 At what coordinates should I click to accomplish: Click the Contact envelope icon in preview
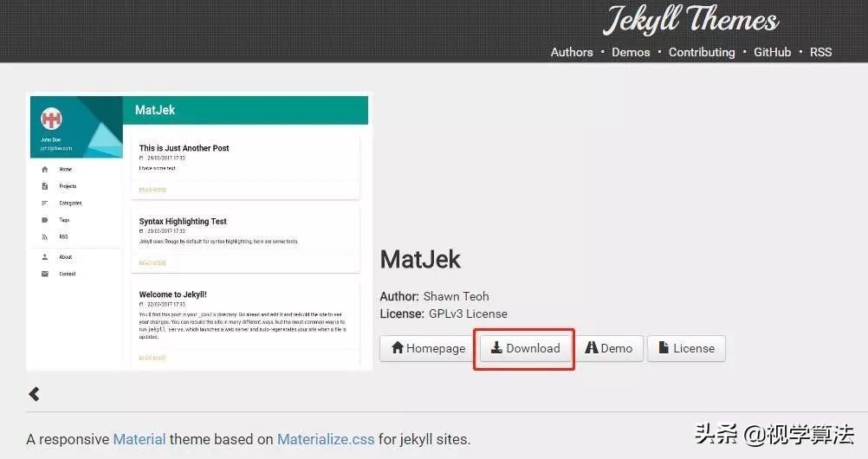[x=45, y=274]
